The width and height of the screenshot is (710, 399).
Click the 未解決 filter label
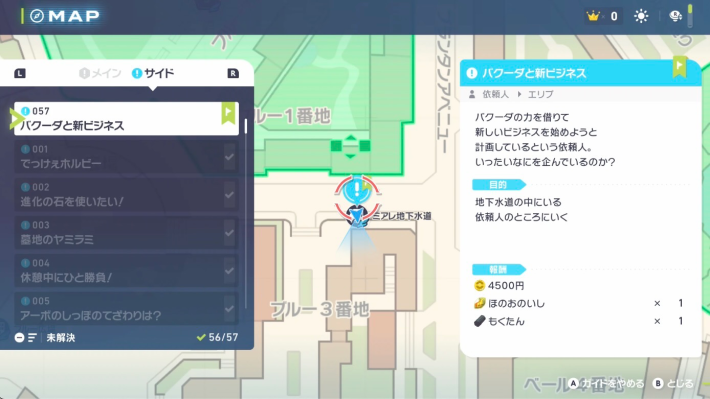click(61, 338)
